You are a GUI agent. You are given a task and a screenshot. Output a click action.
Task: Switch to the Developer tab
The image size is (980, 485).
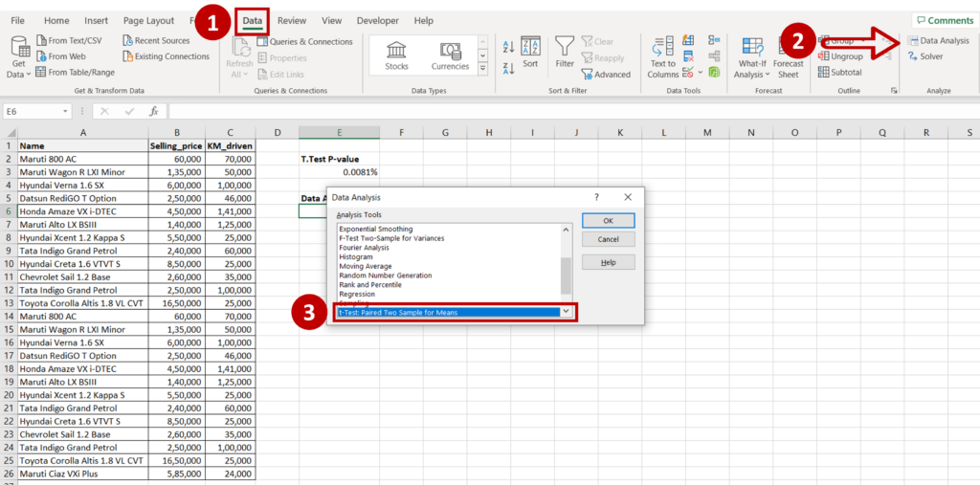377,21
